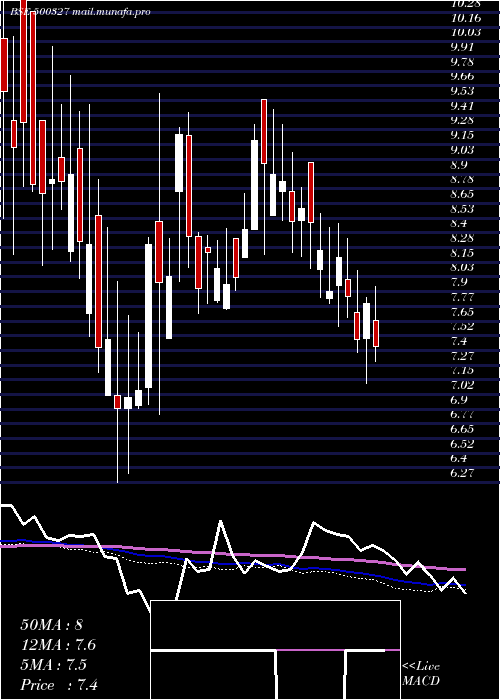Click the 10.16 price axis label
The image size is (500, 700).
tap(466, 18)
